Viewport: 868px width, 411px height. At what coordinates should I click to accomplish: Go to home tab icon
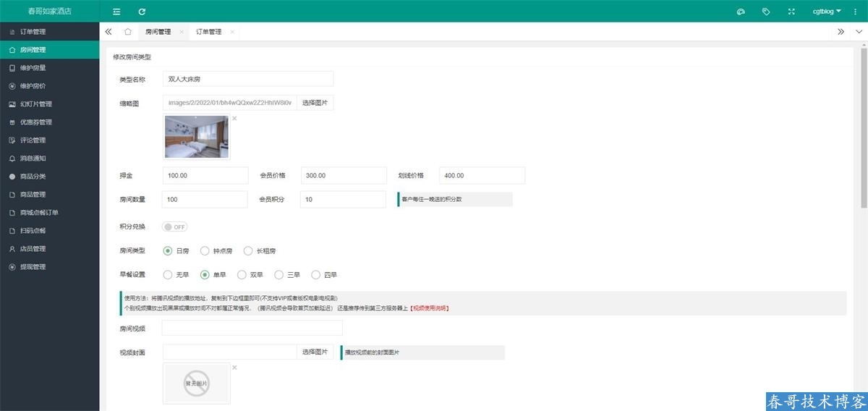pyautogui.click(x=127, y=32)
